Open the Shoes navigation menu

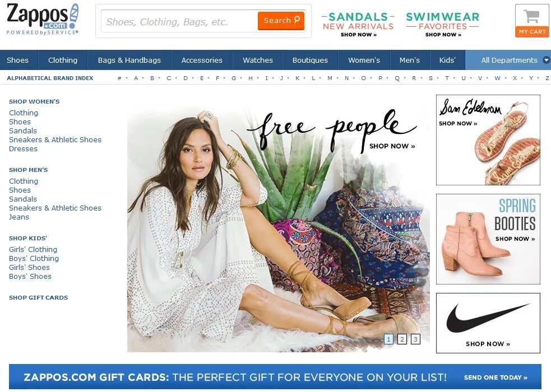(x=17, y=60)
